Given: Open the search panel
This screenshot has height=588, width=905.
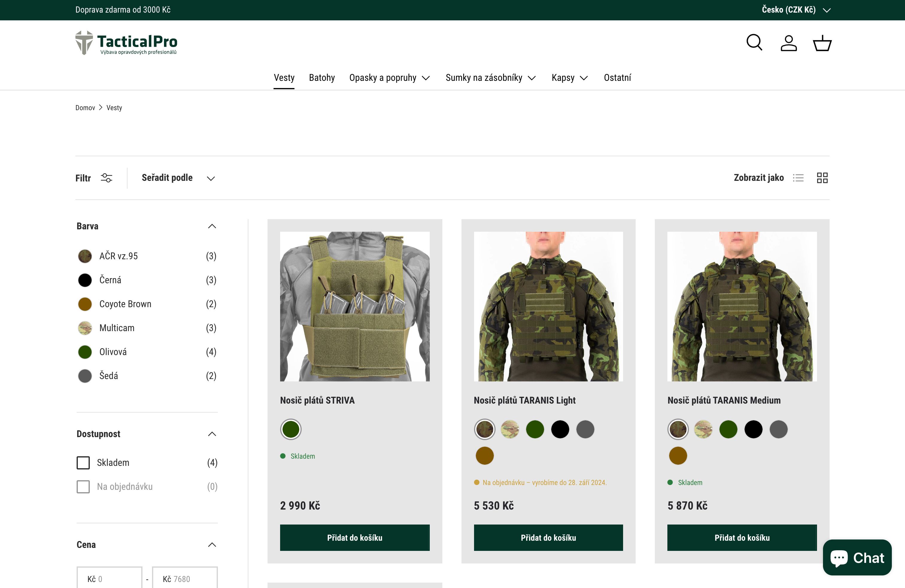Looking at the screenshot, I should (754, 43).
